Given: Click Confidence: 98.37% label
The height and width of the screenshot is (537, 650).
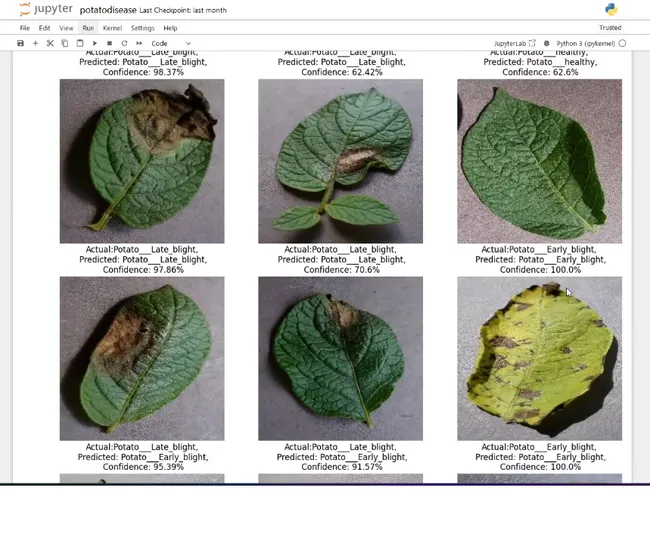Looking at the screenshot, I should [x=143, y=72].
